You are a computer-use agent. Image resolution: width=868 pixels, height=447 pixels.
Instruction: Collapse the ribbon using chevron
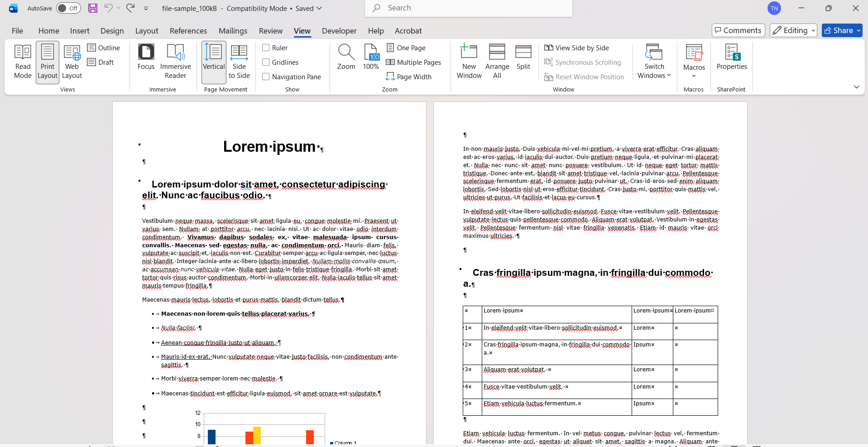point(856,87)
